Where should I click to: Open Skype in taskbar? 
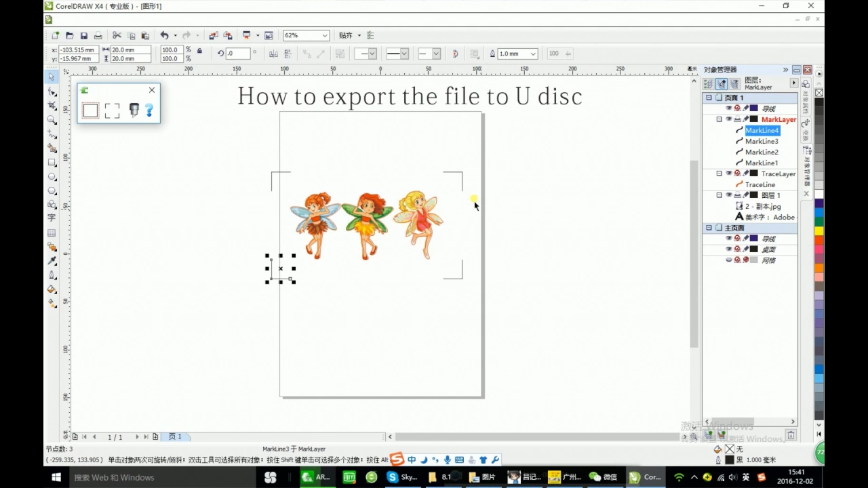tap(403, 477)
